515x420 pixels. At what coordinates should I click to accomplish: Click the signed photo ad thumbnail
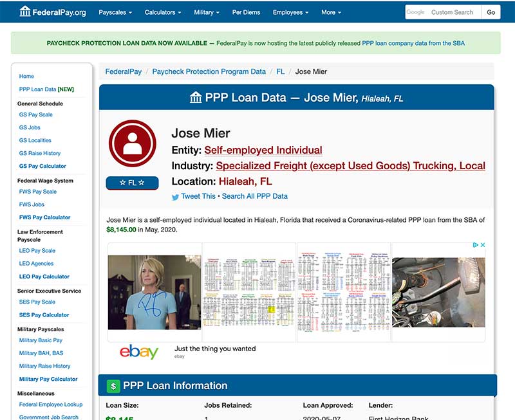[x=154, y=293]
